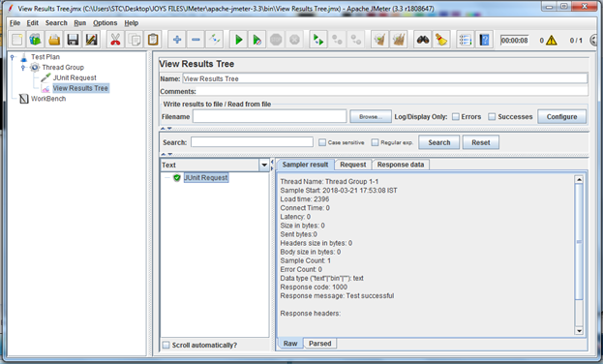Click sampler result scrollbar up arrow
603x364 pixels.
(x=579, y=179)
